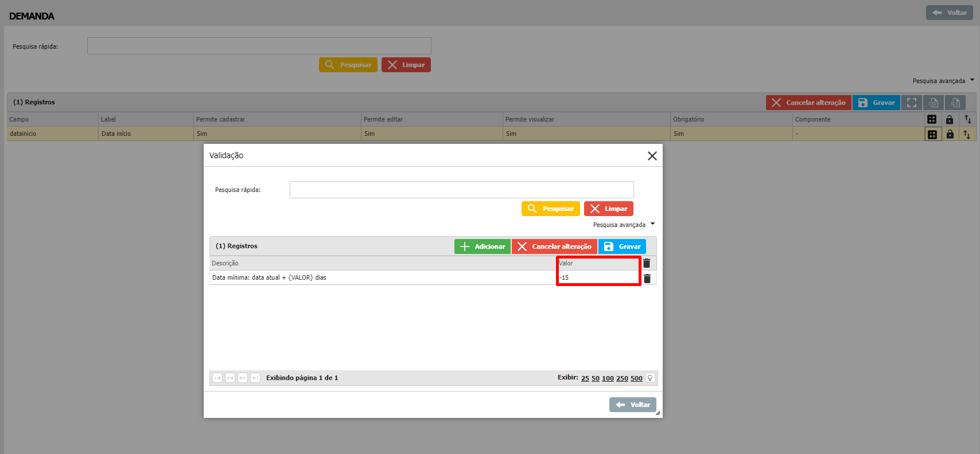Screen dimensions: 980x454
Task: Click Cancelar alteração in the Validação dialog
Action: pyautogui.click(x=554, y=246)
